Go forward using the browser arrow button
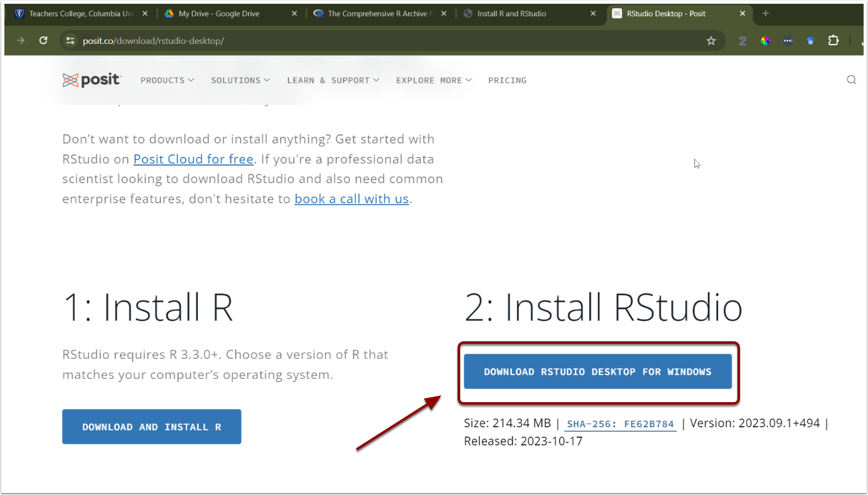This screenshot has width=868, height=495. pyautogui.click(x=21, y=40)
